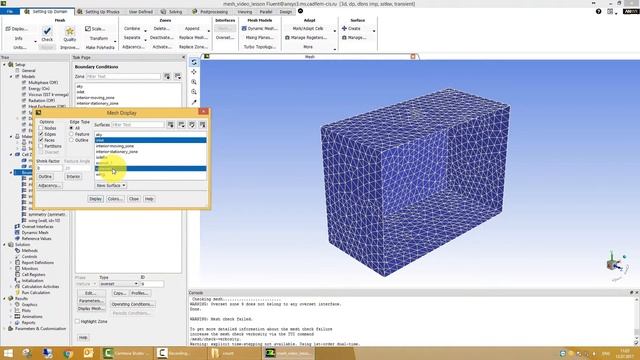This screenshot has width=640, height=360.
Task: Click Close in Mesh Display dialog
Action: [x=133, y=199]
